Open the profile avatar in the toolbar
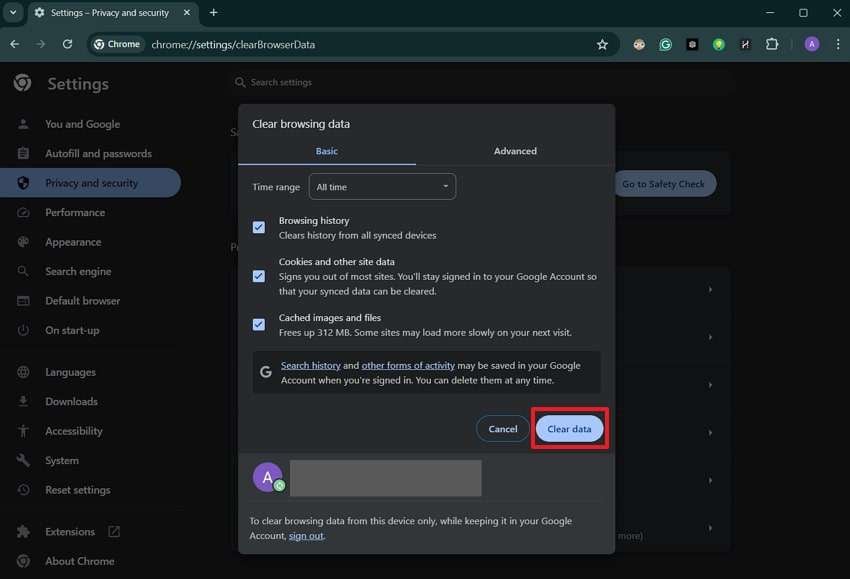This screenshot has width=850, height=579. pos(812,44)
